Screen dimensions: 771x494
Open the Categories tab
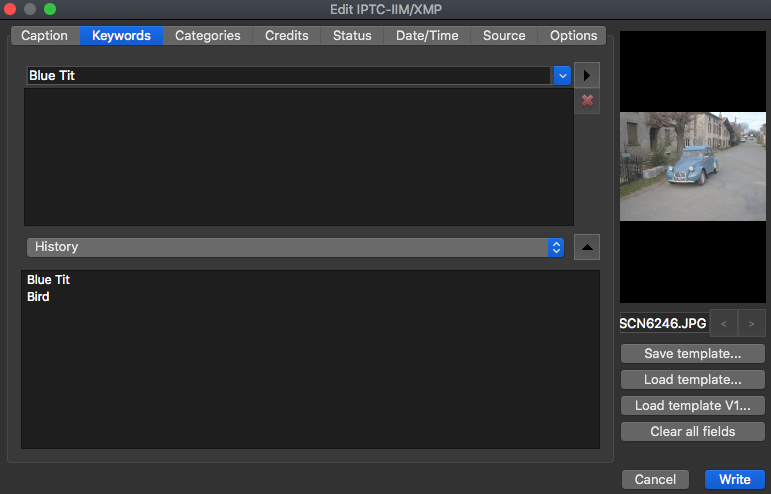click(208, 36)
